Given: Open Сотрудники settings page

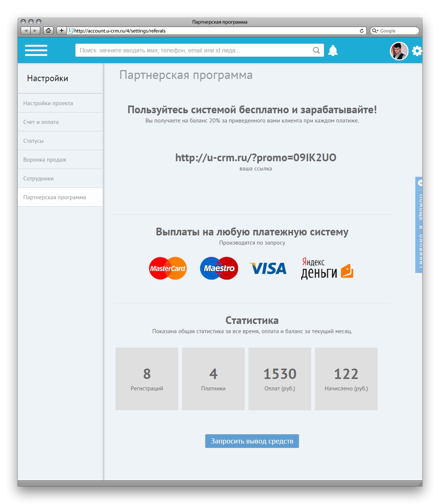Looking at the screenshot, I should pyautogui.click(x=60, y=178).
